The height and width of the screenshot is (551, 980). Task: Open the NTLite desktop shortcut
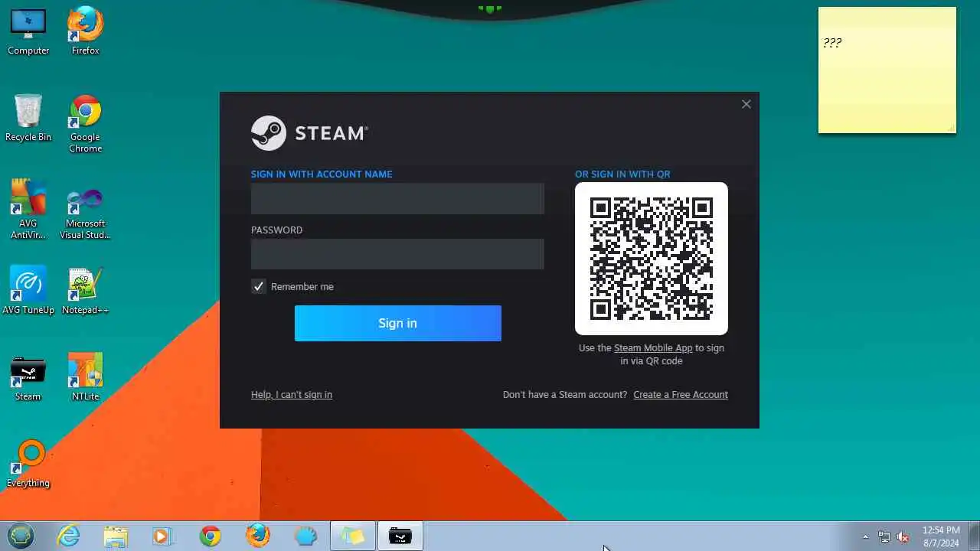(85, 377)
